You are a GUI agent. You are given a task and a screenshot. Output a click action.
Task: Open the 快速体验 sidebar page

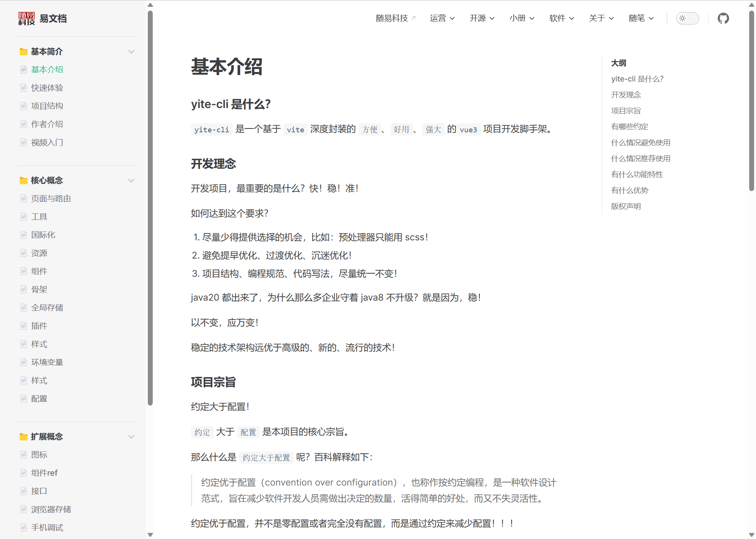[47, 88]
